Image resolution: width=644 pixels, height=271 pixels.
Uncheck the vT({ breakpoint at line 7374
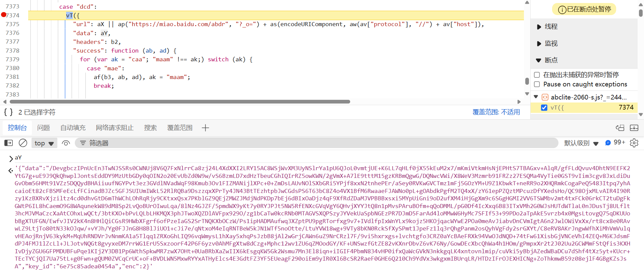click(544, 108)
